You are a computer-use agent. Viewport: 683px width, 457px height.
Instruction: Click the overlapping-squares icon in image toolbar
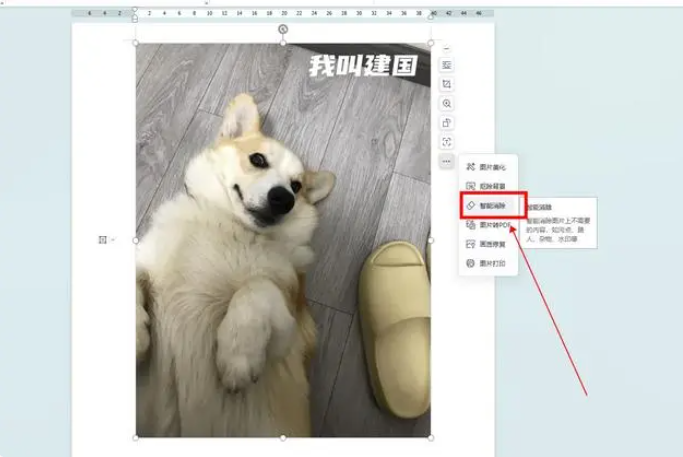coord(446,123)
